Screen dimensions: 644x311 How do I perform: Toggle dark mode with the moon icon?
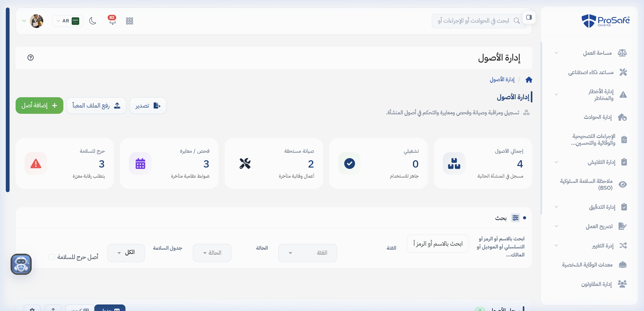[x=93, y=21]
